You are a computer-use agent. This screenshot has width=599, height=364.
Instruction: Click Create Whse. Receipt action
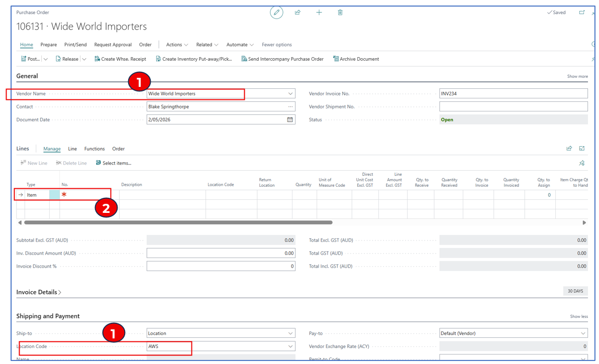click(x=120, y=59)
